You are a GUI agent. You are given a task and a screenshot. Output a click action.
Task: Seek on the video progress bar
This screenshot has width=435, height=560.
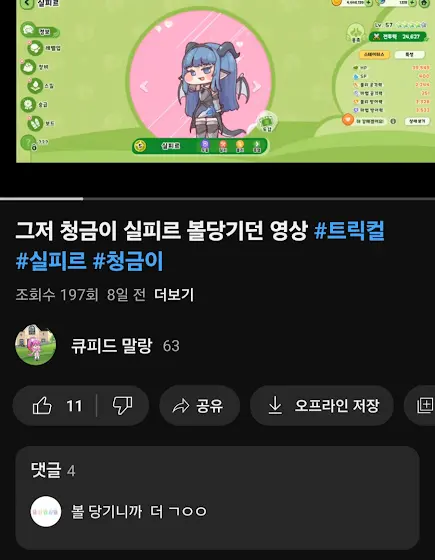pyautogui.click(x=218, y=199)
